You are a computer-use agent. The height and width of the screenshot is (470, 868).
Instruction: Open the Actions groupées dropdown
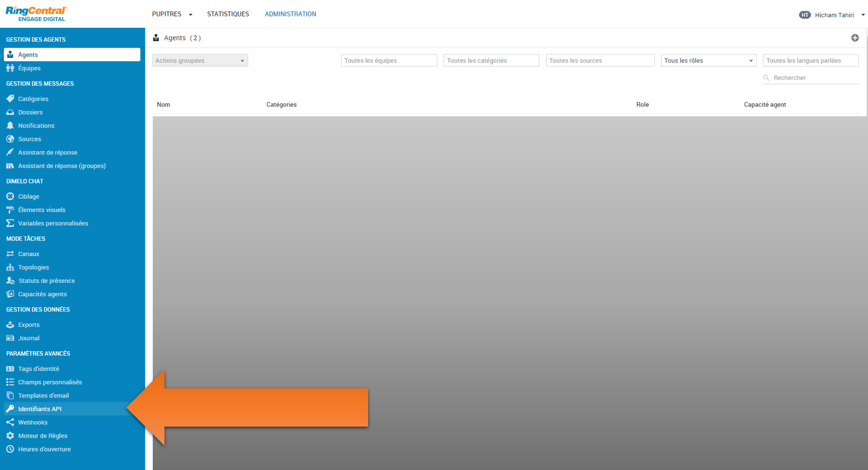[200, 60]
